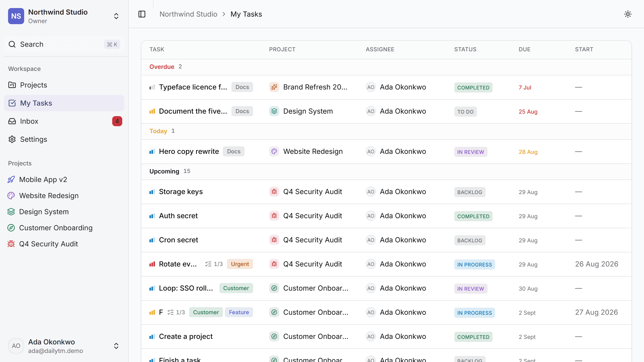The image size is (644, 362).
Task: Click Customer Onboarding icon in Create a project row
Action: click(274, 336)
